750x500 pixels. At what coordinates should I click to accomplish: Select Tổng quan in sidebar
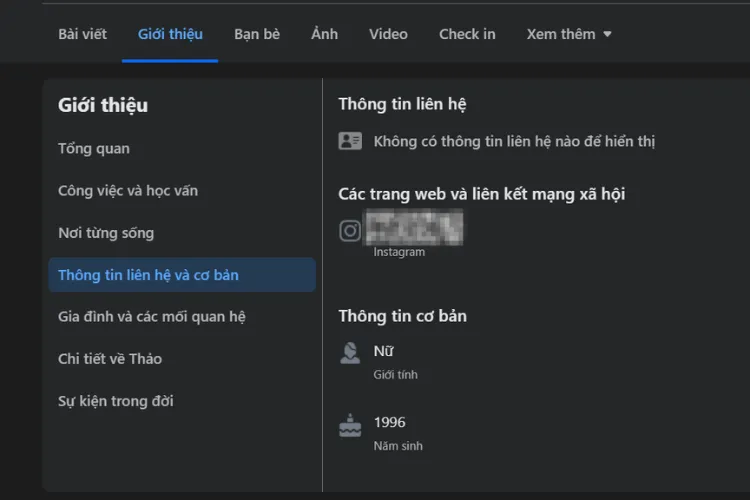pyautogui.click(x=94, y=149)
